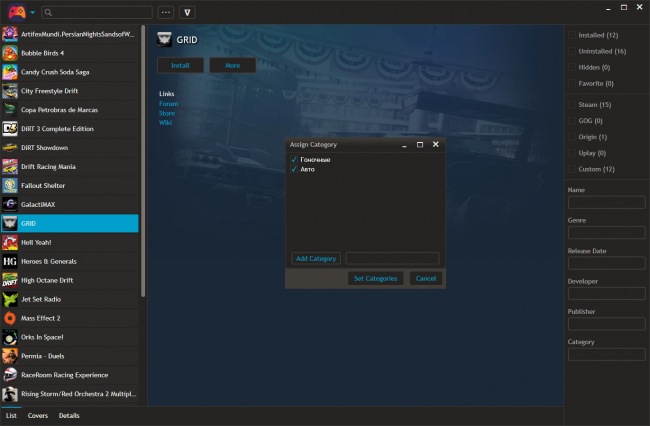This screenshot has width=650, height=426.
Task: Select Hell Yeah! game icon
Action: coord(10,242)
